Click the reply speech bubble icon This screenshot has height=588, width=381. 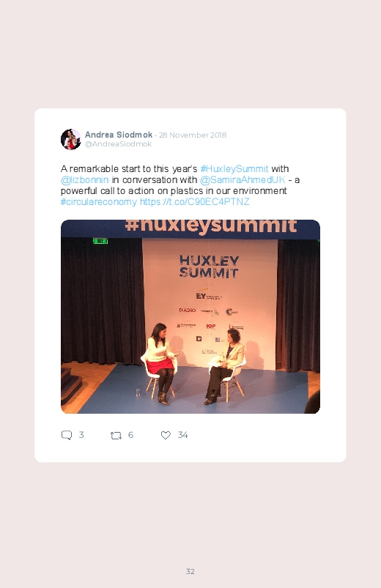pos(67,435)
